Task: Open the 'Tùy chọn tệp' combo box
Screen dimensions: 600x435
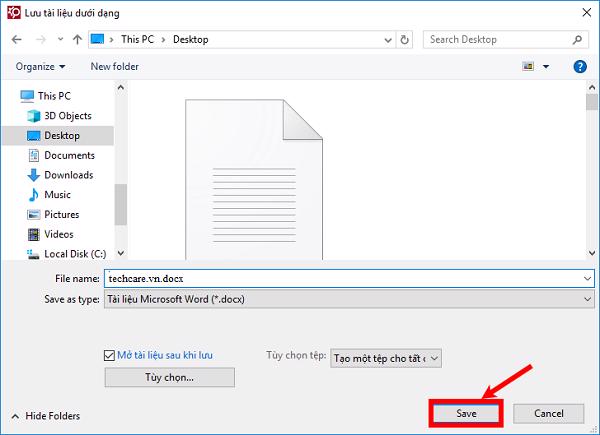Action: pos(385,357)
